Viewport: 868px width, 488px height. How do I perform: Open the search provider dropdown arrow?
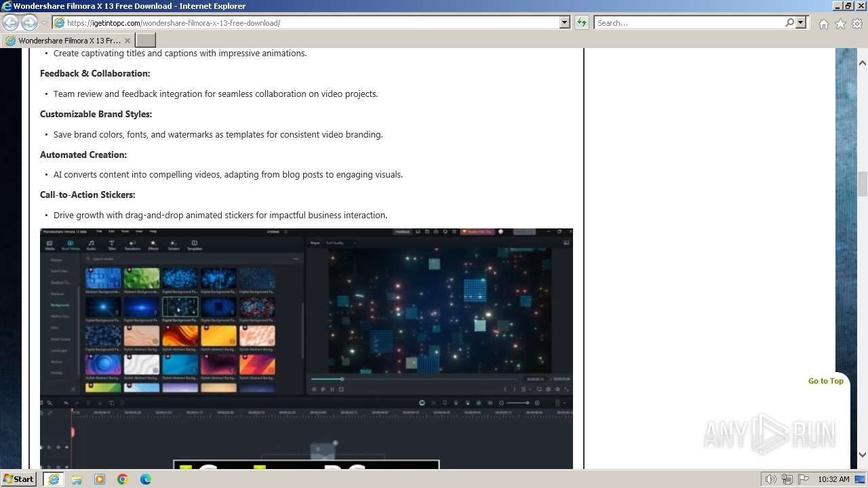coord(801,23)
